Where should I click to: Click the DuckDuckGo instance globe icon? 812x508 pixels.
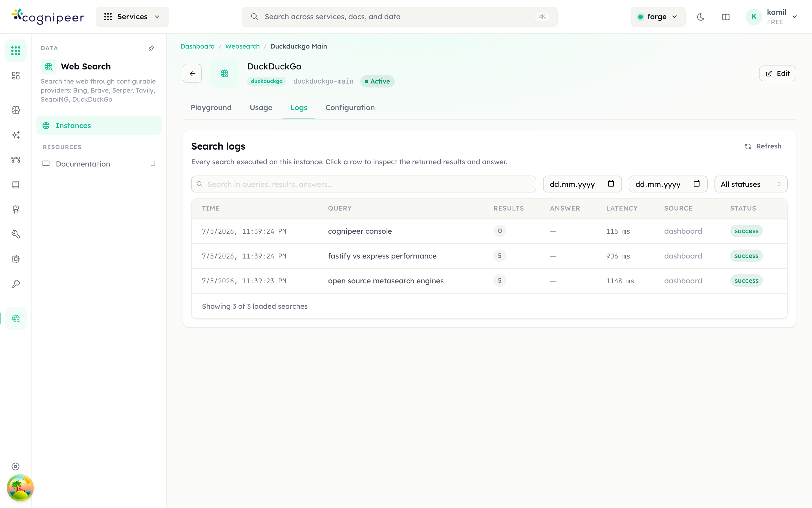(224, 73)
